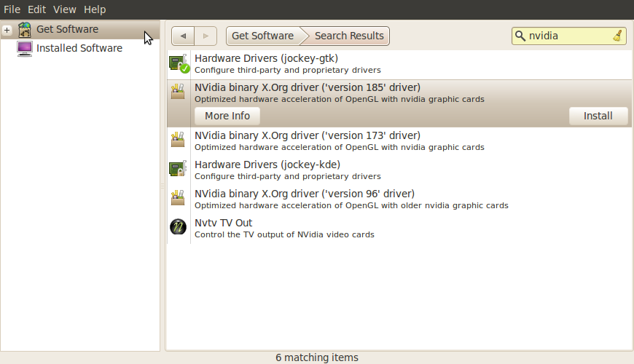Click the Hardware Drivers (jockey-kde) icon
The height and width of the screenshot is (364, 634).
[178, 170]
